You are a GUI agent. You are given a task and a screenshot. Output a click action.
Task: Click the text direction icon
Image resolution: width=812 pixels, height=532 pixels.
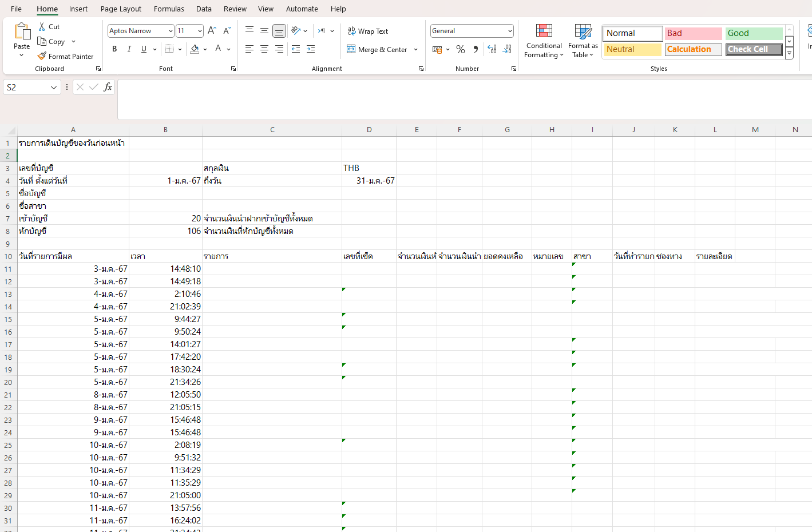(322, 31)
